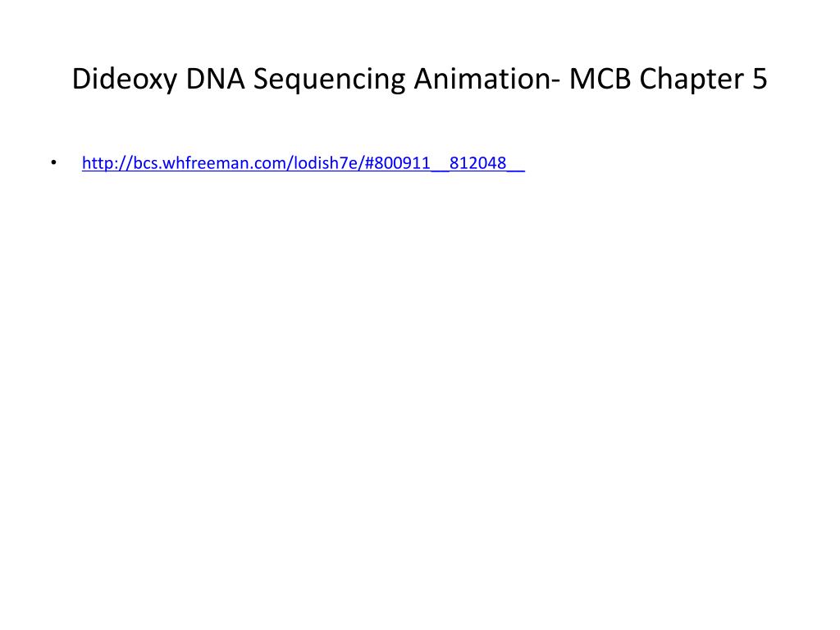This screenshot has width=840, height=630.
Task: Open the bcs.whfreeman.com lodish7e hyperlink
Action: click(304, 163)
